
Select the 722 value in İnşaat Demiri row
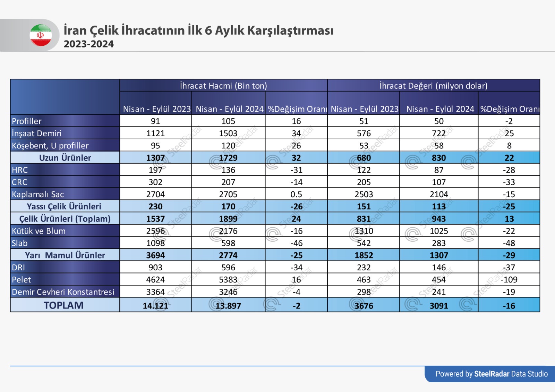click(439, 133)
